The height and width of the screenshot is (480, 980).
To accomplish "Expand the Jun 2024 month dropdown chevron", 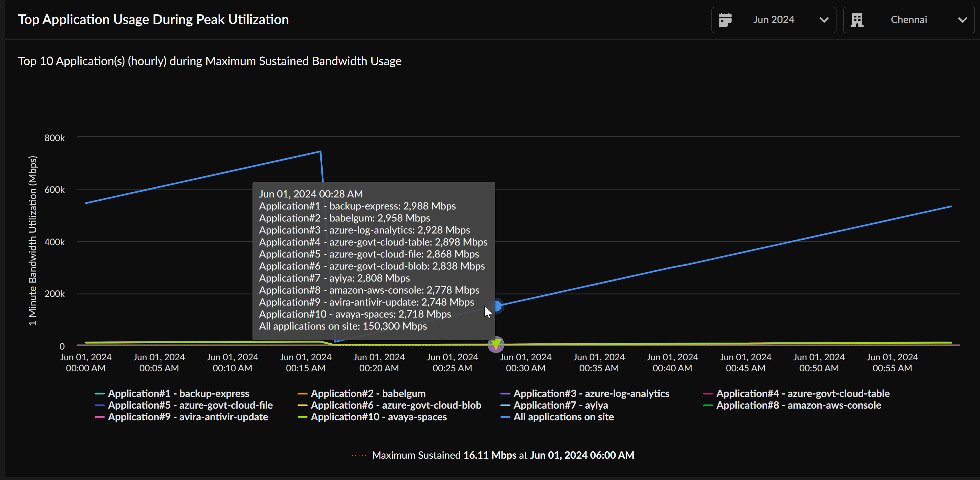I will 824,20.
